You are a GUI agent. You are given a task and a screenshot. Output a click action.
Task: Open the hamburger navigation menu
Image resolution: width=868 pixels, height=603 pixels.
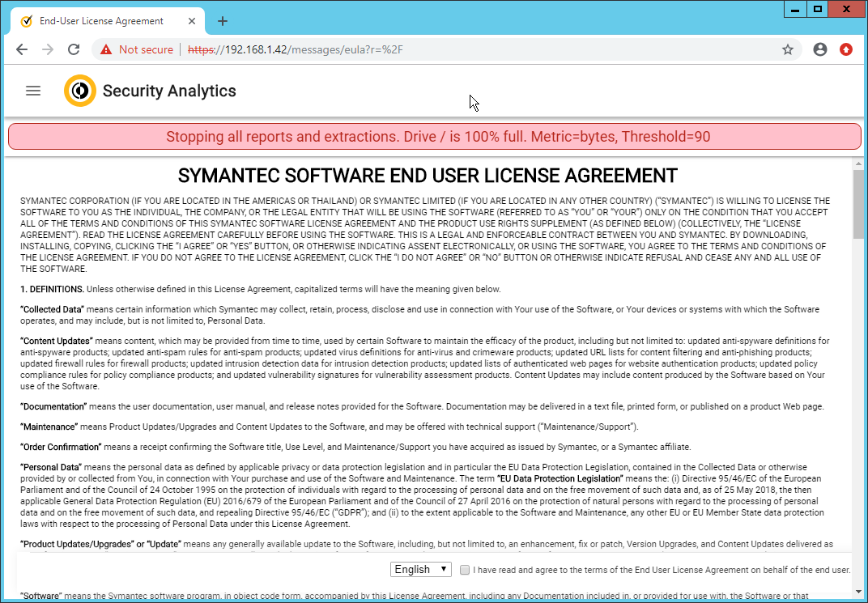click(x=33, y=91)
